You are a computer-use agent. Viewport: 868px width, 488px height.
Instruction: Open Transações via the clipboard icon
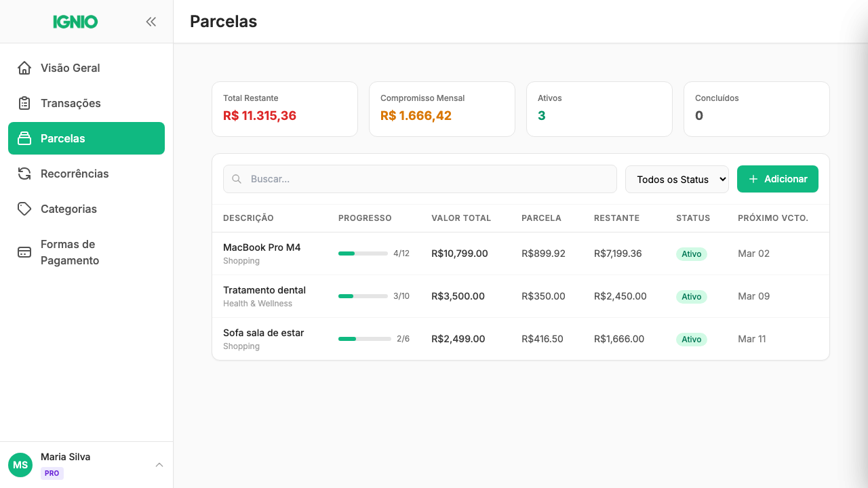[x=24, y=103]
